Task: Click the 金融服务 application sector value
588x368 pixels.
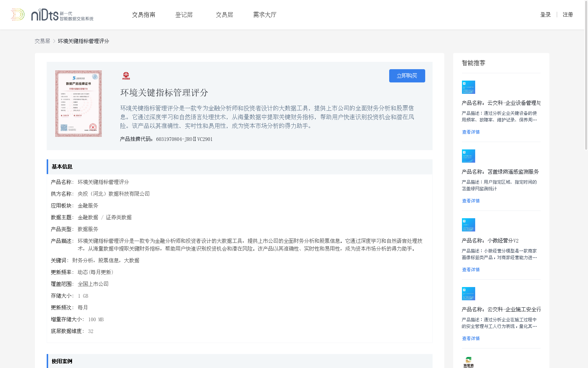Action: click(x=88, y=206)
